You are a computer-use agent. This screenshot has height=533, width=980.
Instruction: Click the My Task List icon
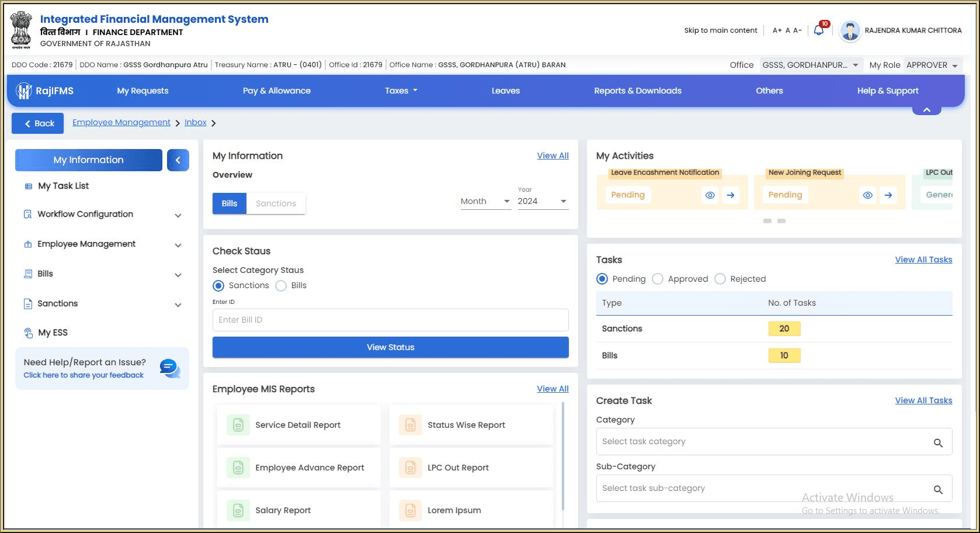[28, 186]
